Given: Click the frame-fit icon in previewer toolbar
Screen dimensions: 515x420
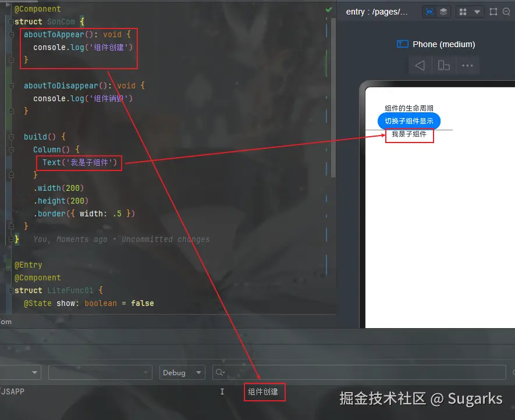Looking at the screenshot, I should click(x=493, y=12).
